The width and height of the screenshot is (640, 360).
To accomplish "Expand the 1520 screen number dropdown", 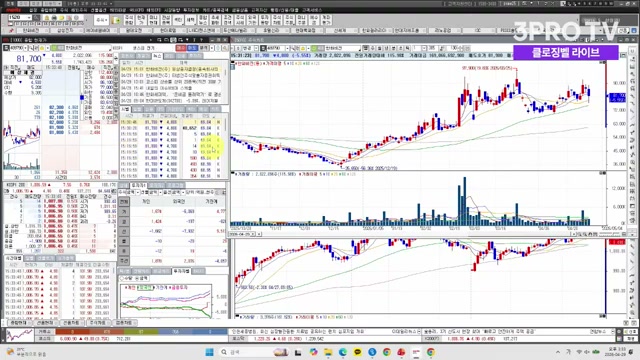I will coord(29,18).
